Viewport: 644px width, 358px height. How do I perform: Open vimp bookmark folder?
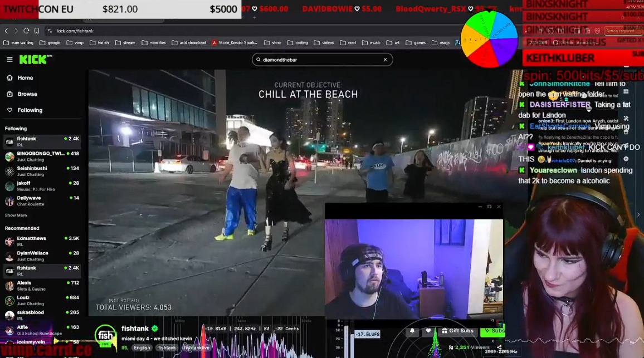click(x=75, y=43)
